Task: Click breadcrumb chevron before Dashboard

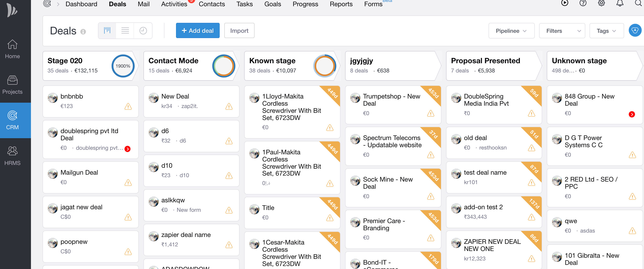Action: click(58, 4)
